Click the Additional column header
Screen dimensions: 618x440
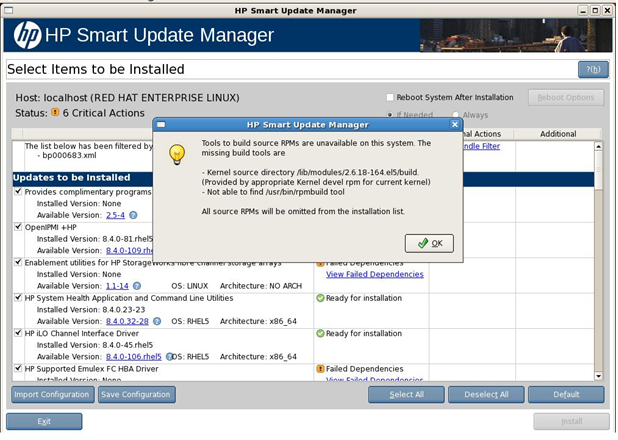558,134
